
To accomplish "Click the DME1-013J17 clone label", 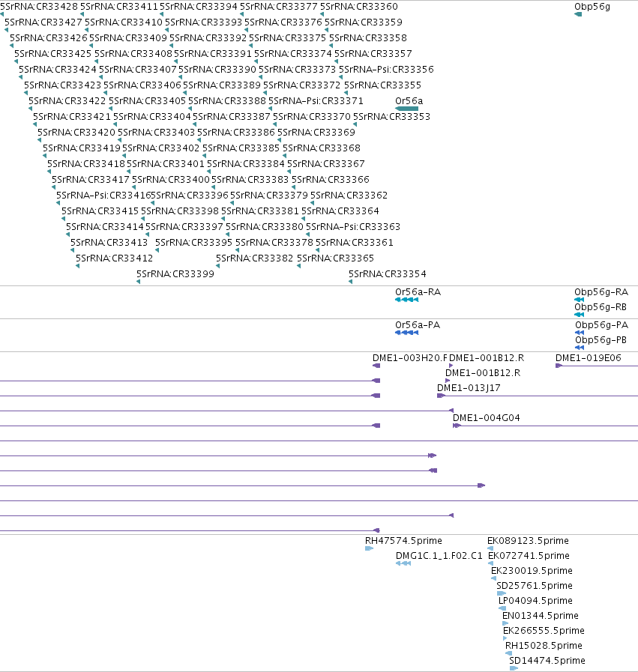I will (x=469, y=388).
